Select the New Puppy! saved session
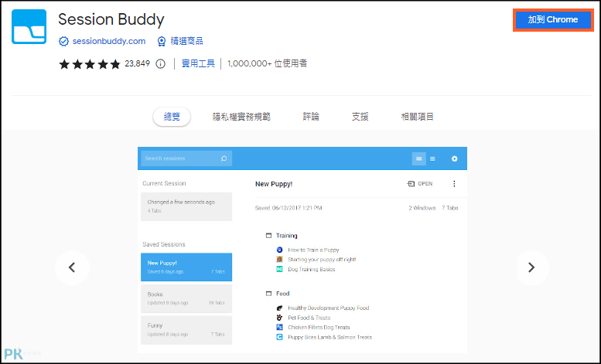Image resolution: width=601 pixels, height=364 pixels. tap(186, 267)
